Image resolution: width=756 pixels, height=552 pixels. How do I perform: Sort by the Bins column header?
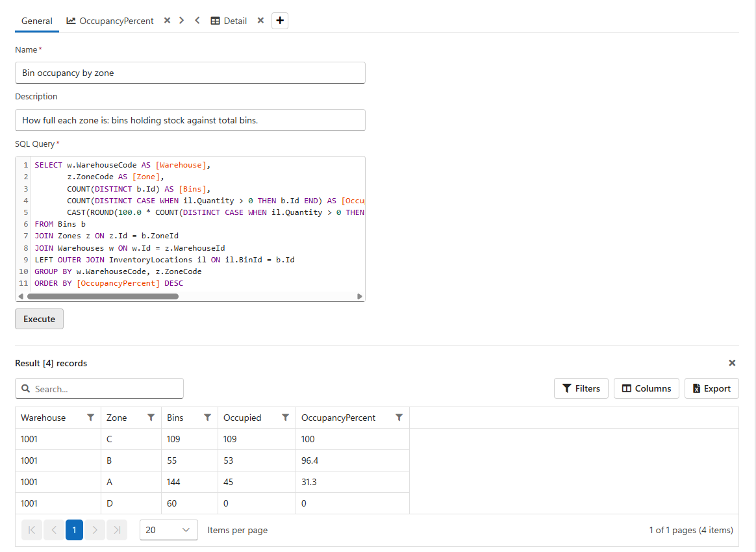click(175, 418)
